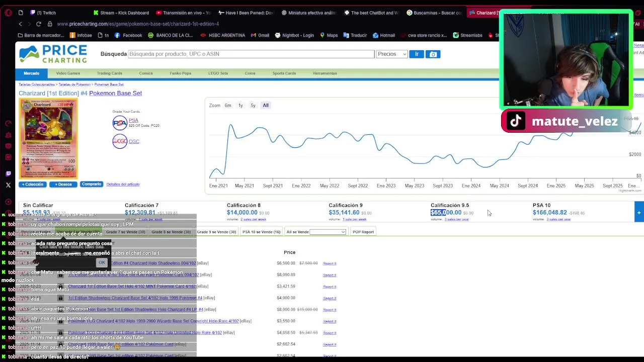Image resolution: width=644 pixels, height=362 pixels.
Task: Open the Facebook bookmark
Action: [x=128, y=35]
